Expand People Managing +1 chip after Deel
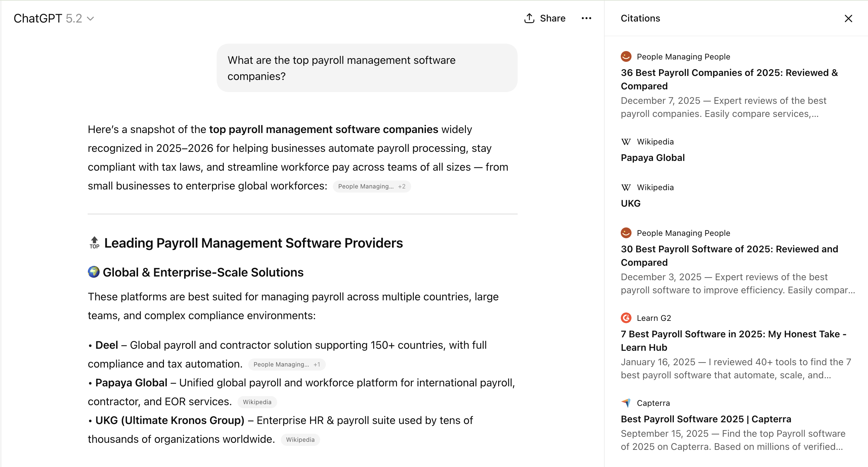This screenshot has height=467, width=868. [x=287, y=365]
